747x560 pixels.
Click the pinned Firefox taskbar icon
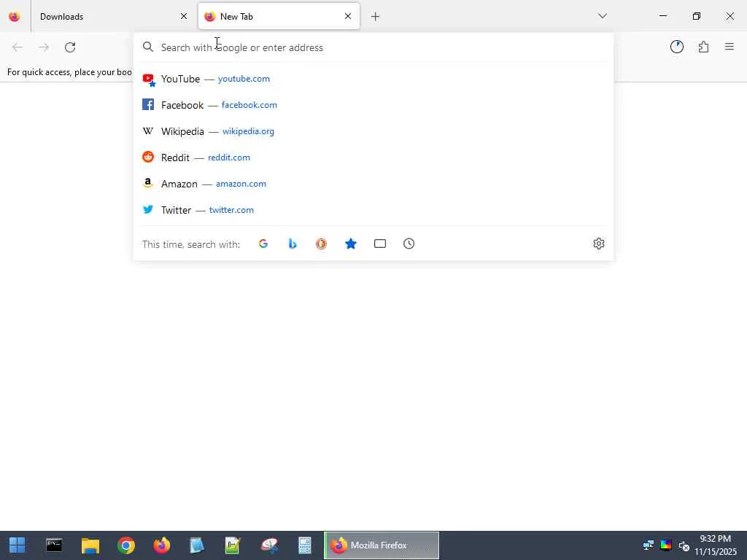pos(162,545)
